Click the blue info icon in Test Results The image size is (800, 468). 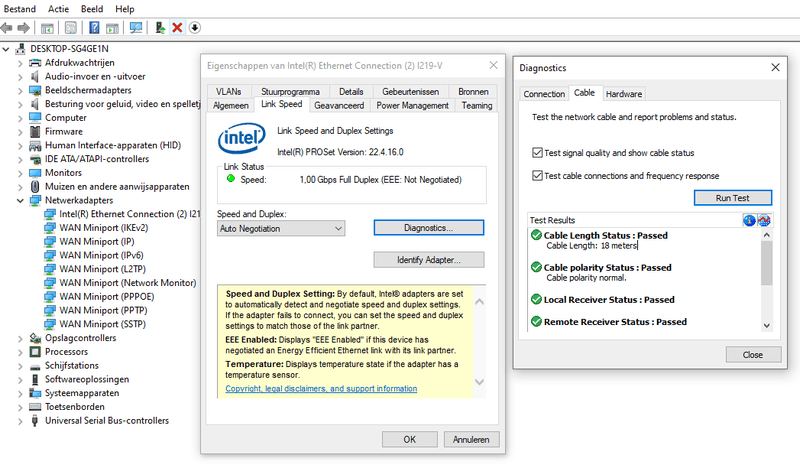pos(749,220)
